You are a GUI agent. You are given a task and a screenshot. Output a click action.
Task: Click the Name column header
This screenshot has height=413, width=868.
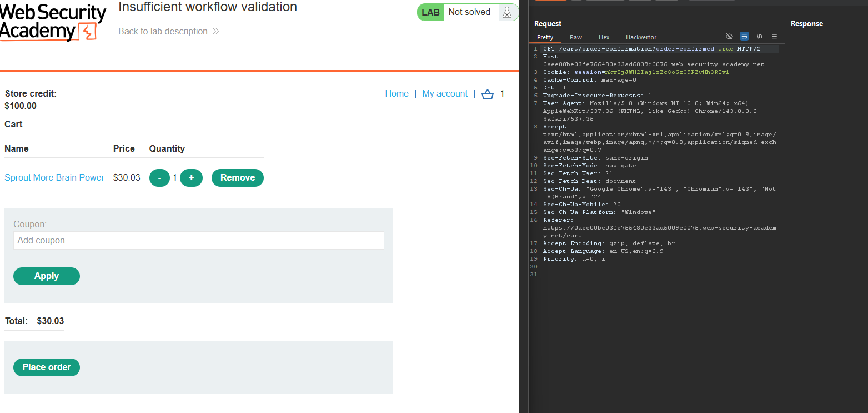tap(17, 149)
